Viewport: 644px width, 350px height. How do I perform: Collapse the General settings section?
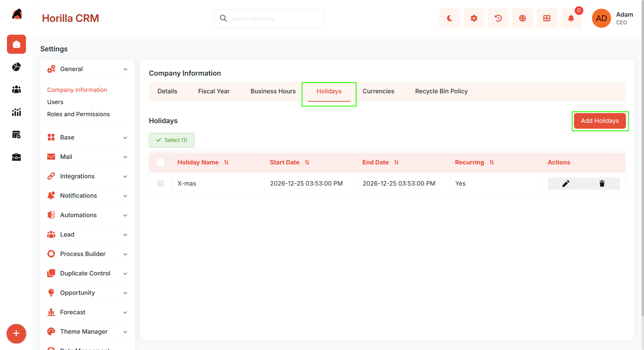(x=87, y=69)
